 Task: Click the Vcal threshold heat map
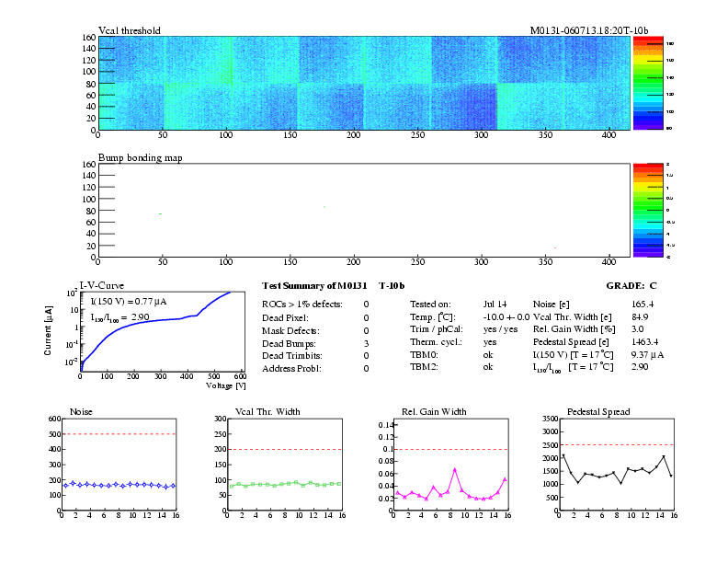363,83
